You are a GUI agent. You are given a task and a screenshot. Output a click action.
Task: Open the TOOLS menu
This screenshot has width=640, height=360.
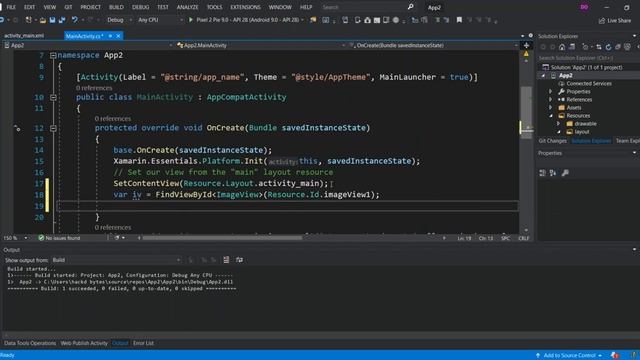click(x=214, y=7)
